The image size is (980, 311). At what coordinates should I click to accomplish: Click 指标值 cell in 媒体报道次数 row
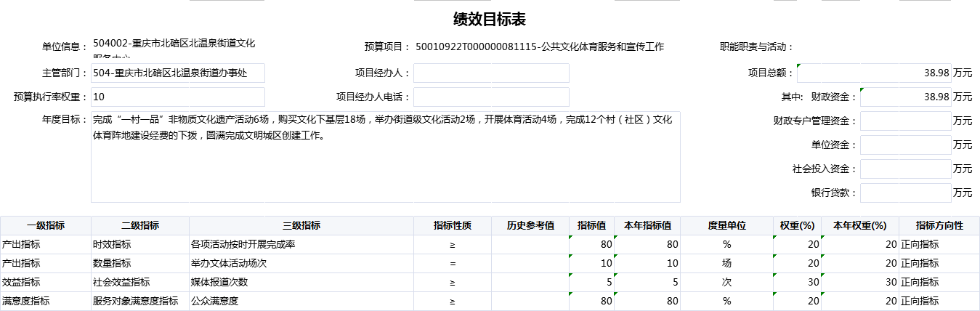coord(591,282)
